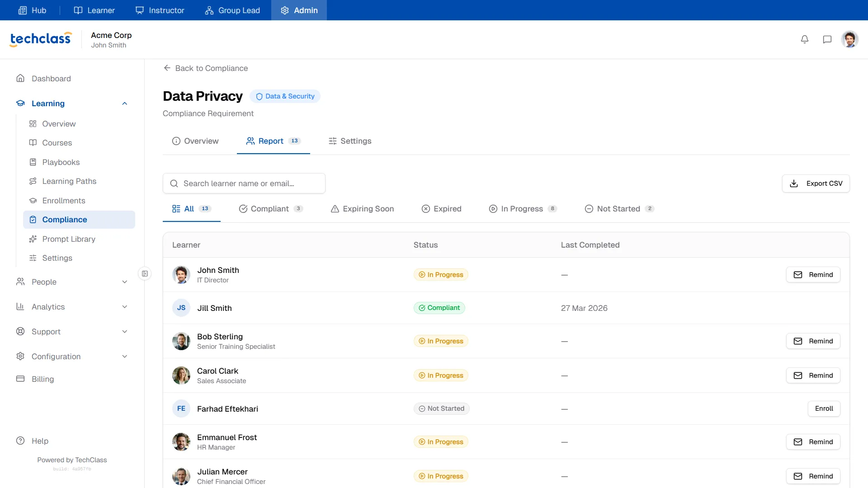Click Carol Clark's avatar
Viewport: 868px width, 488px height.
click(181, 375)
